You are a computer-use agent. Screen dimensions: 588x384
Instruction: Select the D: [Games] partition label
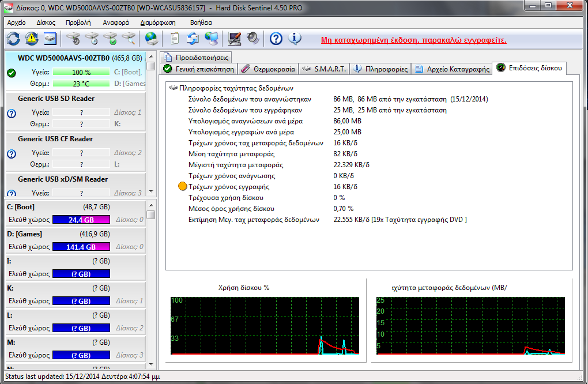(x=24, y=234)
